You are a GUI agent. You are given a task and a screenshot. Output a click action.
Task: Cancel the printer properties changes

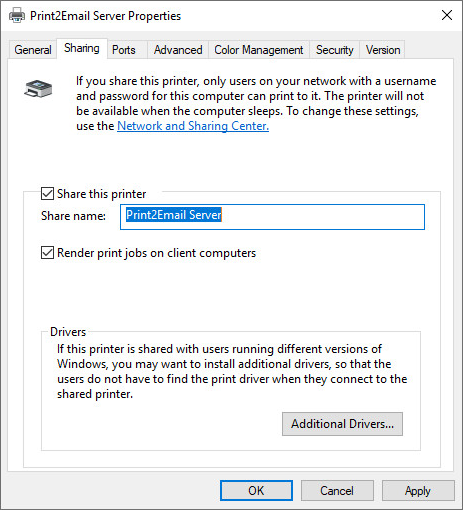(337, 491)
